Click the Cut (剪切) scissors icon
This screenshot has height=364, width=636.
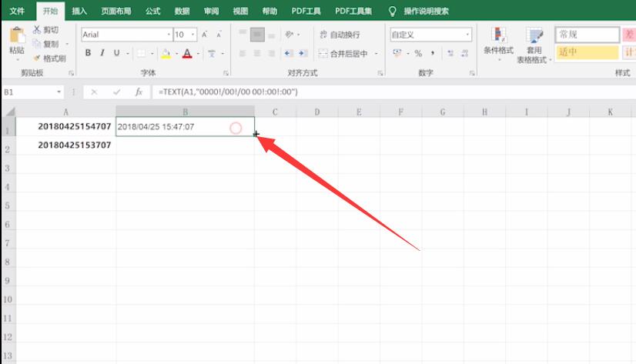tap(37, 29)
